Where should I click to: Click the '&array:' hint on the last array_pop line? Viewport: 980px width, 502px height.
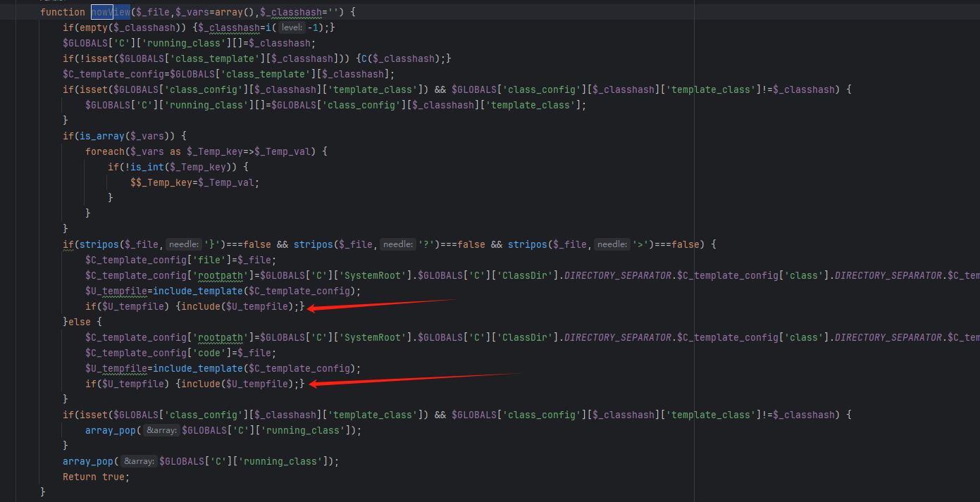[x=139, y=461]
